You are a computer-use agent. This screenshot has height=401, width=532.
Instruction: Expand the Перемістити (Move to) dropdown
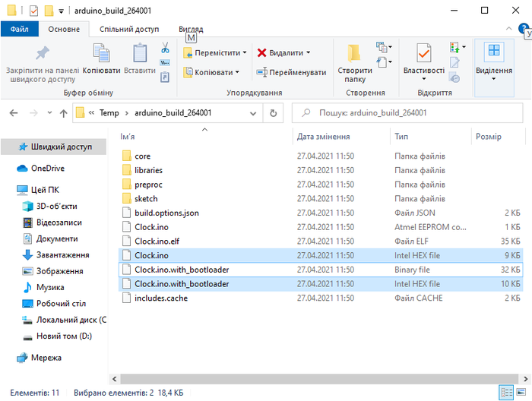(x=245, y=53)
